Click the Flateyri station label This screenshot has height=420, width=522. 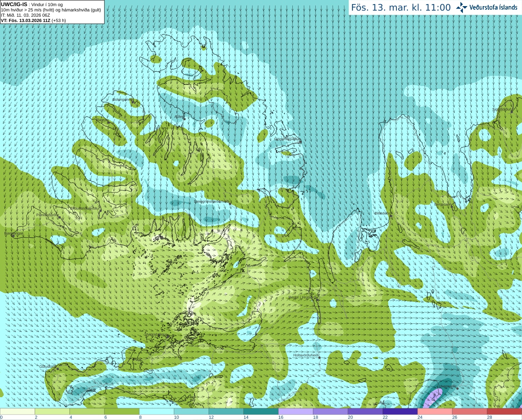(102, 120)
